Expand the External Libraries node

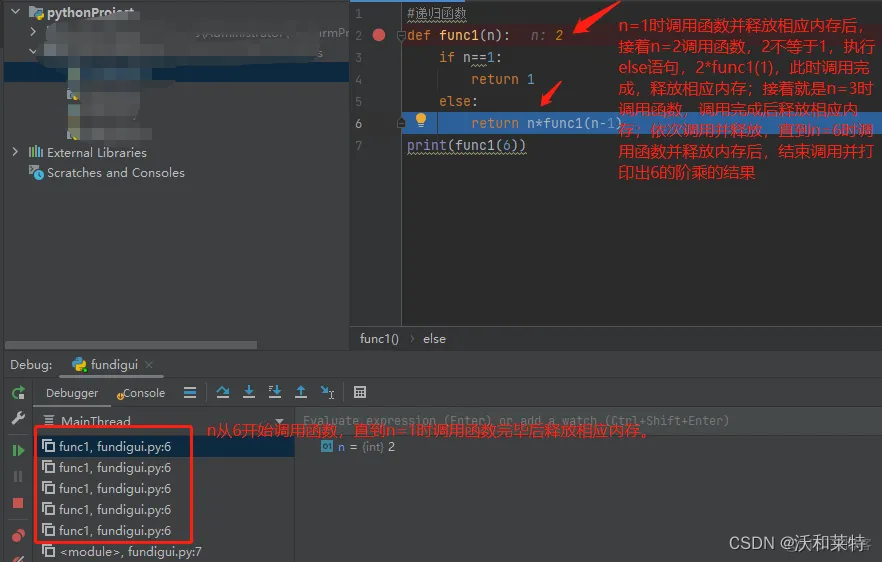click(15, 152)
